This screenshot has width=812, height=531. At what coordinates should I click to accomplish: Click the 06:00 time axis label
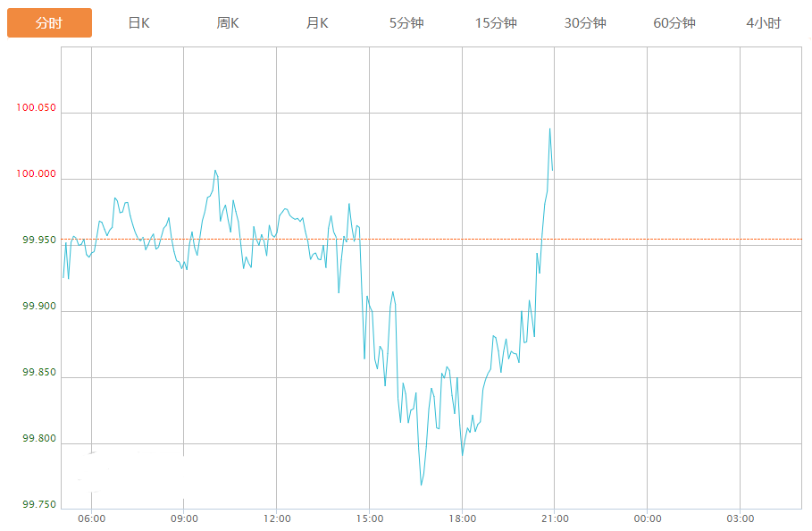pyautogui.click(x=91, y=519)
